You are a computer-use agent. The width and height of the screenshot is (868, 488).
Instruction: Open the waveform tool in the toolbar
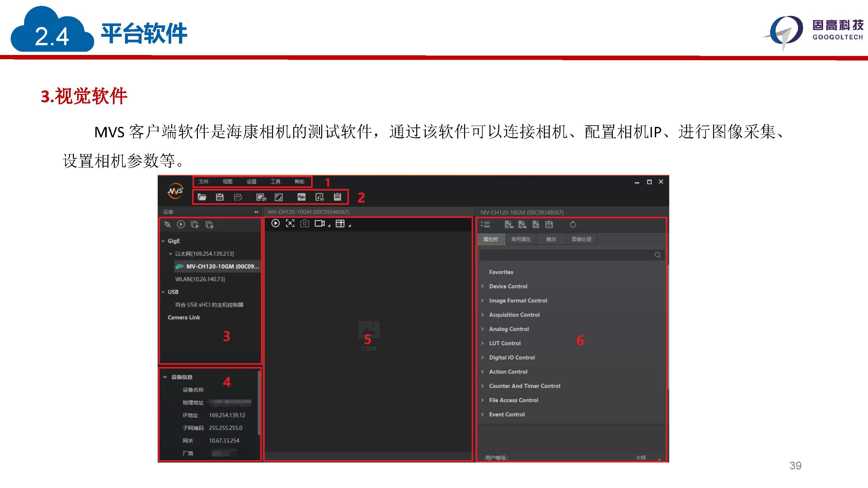(x=301, y=197)
